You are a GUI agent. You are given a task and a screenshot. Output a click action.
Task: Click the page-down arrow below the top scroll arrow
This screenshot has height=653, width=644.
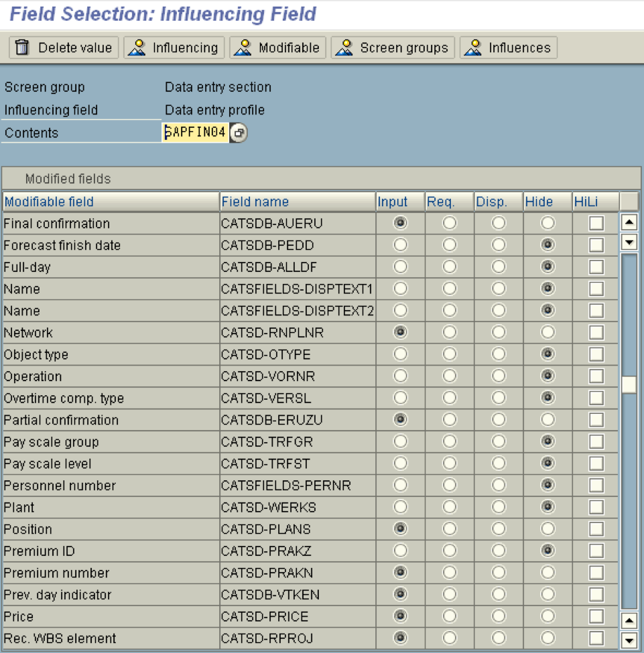point(629,242)
